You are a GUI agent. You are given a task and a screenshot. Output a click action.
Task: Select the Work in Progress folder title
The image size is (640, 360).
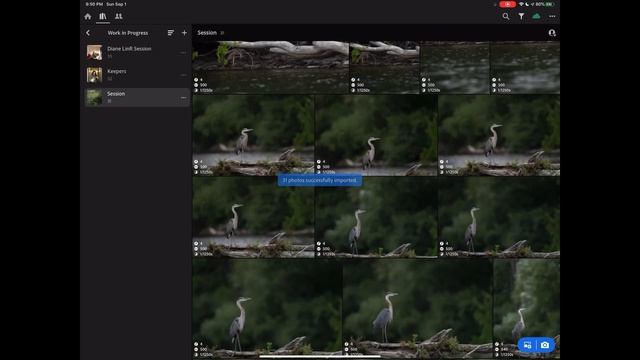pyautogui.click(x=128, y=33)
